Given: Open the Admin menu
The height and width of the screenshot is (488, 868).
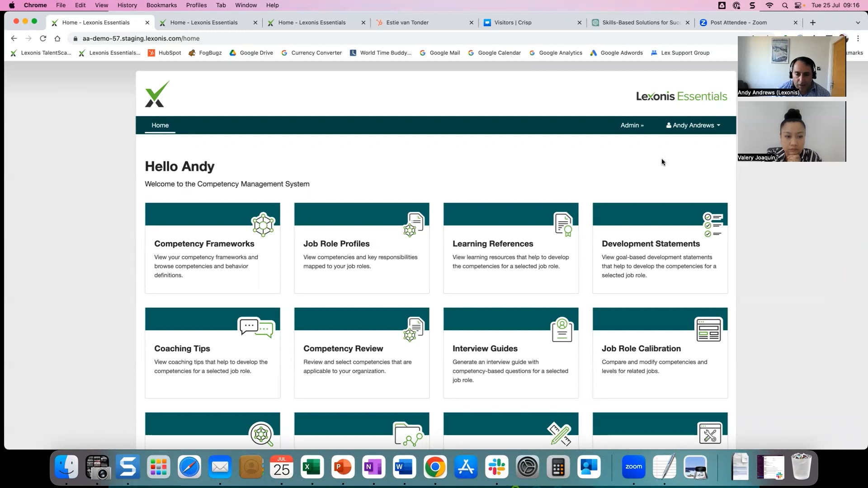Looking at the screenshot, I should [x=632, y=125].
